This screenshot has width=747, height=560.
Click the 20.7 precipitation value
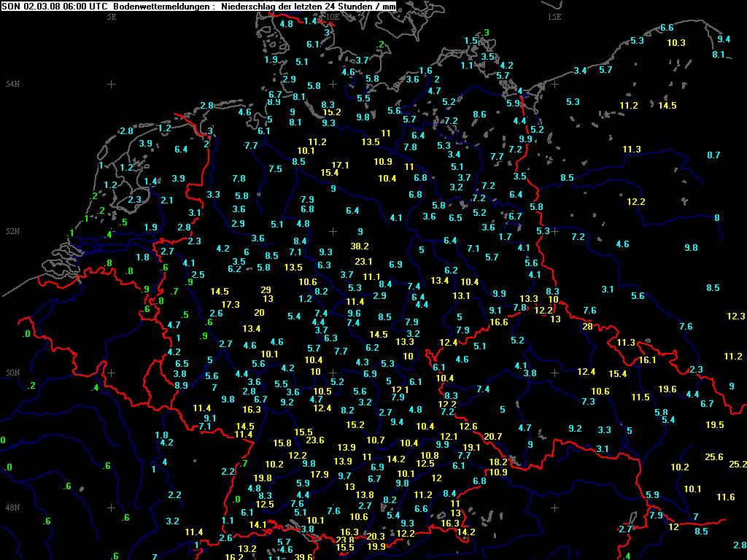click(x=493, y=436)
